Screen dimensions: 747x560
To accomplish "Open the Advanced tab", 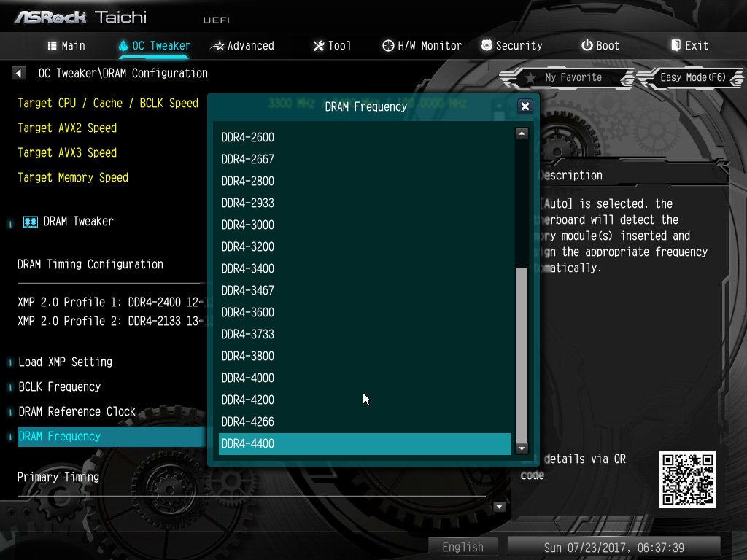I will click(242, 46).
